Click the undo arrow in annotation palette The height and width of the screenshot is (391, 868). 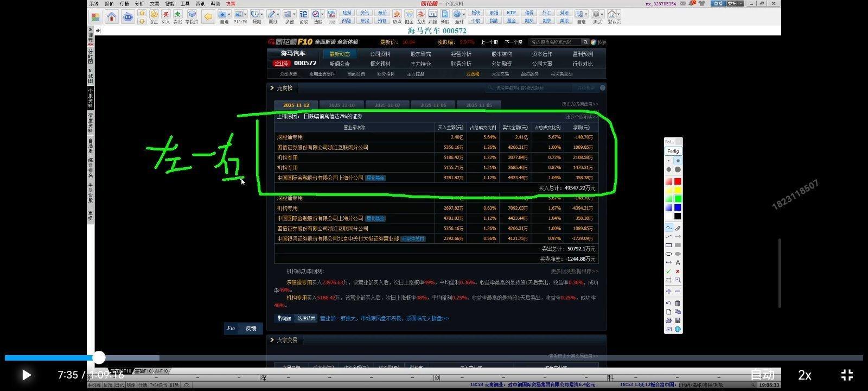coord(668,303)
